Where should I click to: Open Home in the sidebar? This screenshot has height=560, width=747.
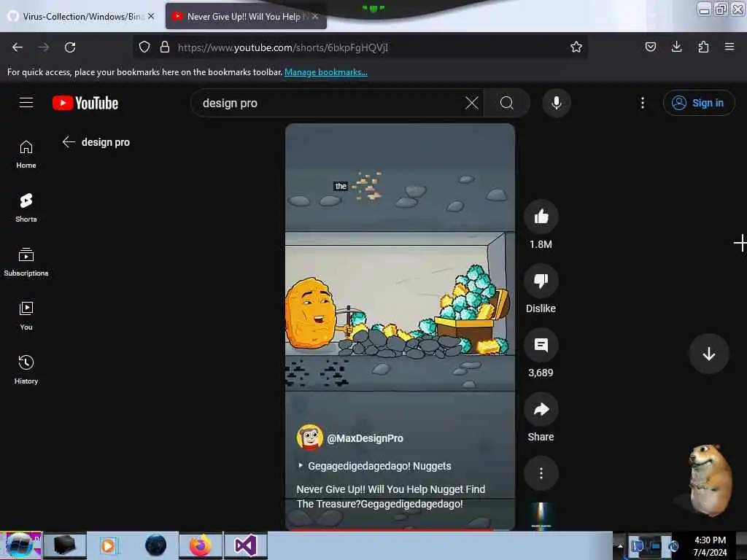coord(26,155)
